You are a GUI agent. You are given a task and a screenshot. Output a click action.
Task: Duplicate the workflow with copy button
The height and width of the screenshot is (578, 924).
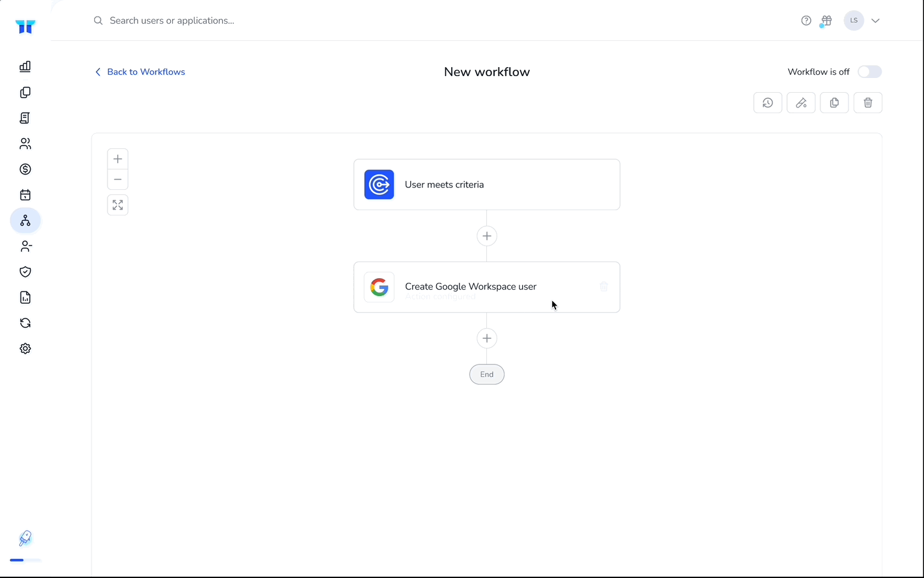tap(834, 103)
